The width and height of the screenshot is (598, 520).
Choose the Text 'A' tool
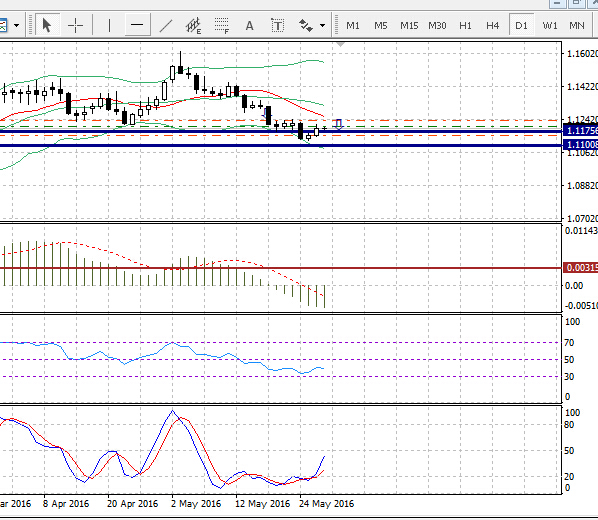point(249,26)
